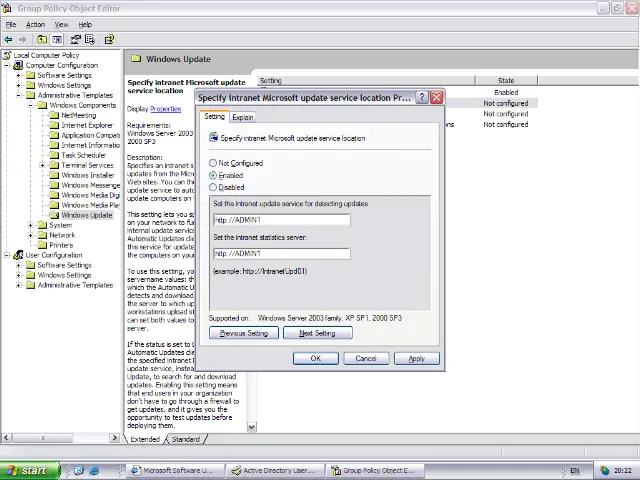Click the Local Computer Policy root icon
This screenshot has width=640, height=480.
pyautogui.click(x=7, y=55)
